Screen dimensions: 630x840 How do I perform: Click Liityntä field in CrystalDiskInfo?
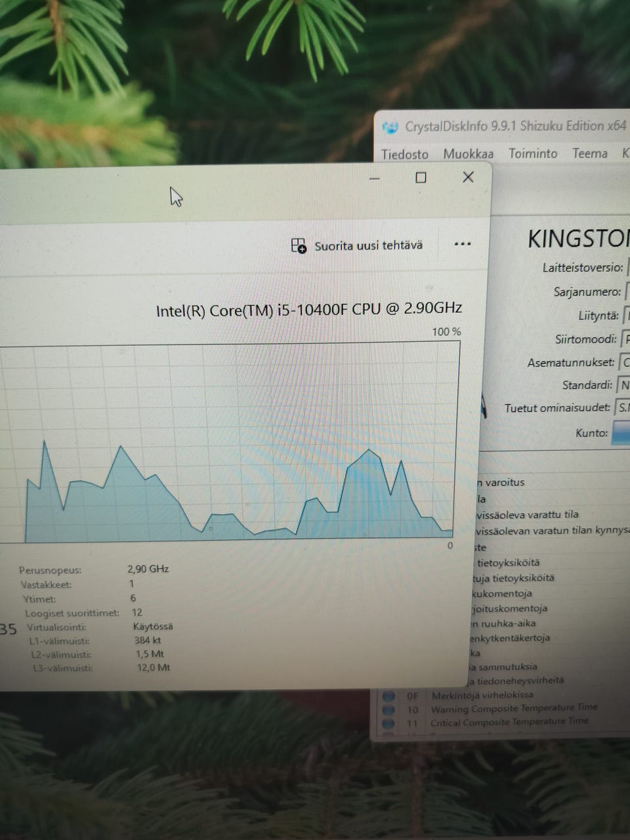(x=626, y=316)
